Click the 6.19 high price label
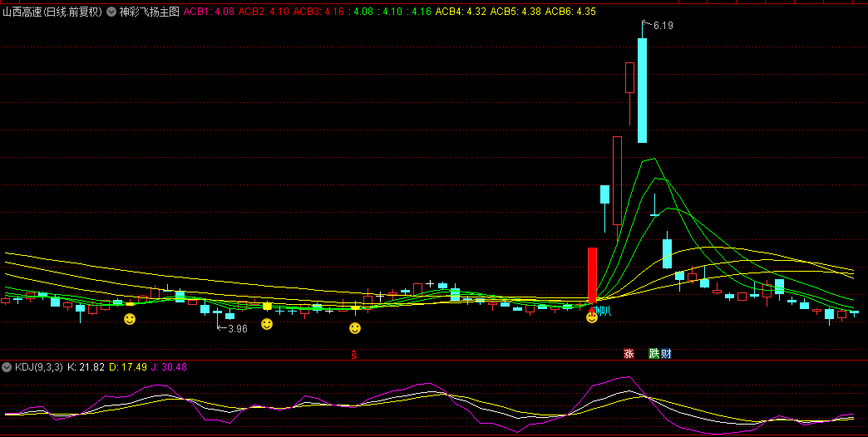Screen dimensions: 868x437 pos(663,26)
